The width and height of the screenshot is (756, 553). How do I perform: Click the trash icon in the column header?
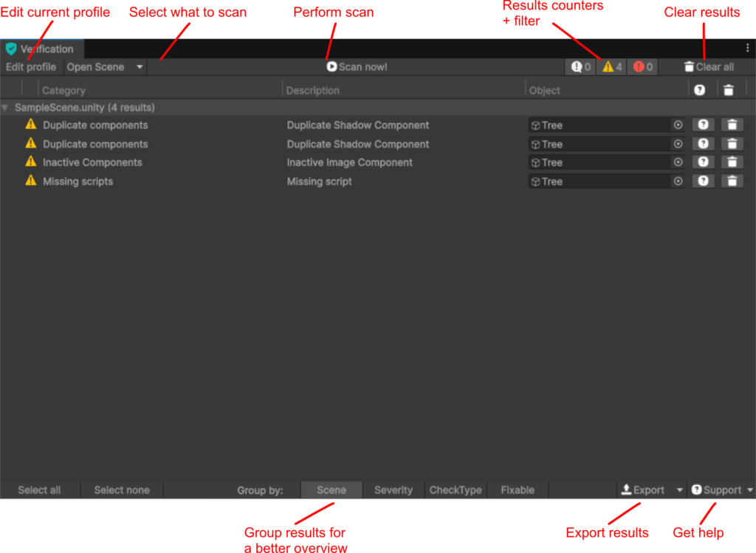729,90
